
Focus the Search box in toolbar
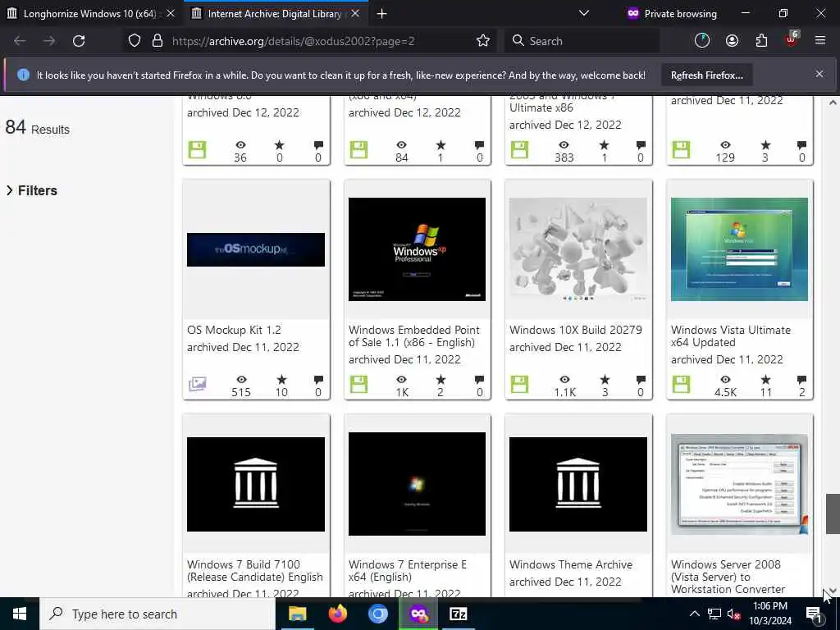pyautogui.click(x=582, y=41)
